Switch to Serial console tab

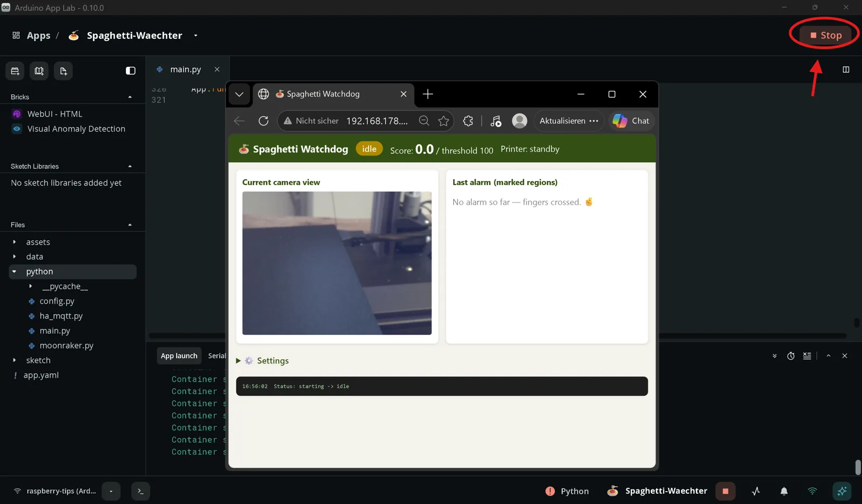[217, 356]
